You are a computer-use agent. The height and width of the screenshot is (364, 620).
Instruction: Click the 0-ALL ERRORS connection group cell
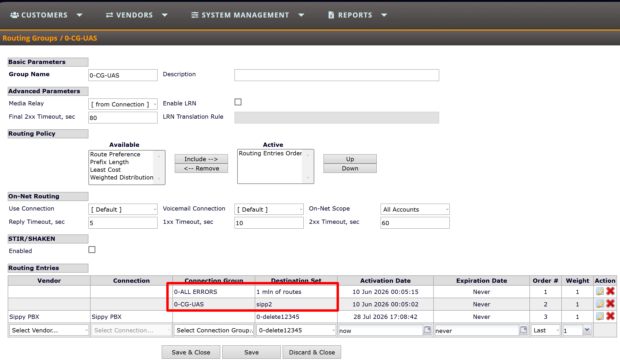(214, 292)
